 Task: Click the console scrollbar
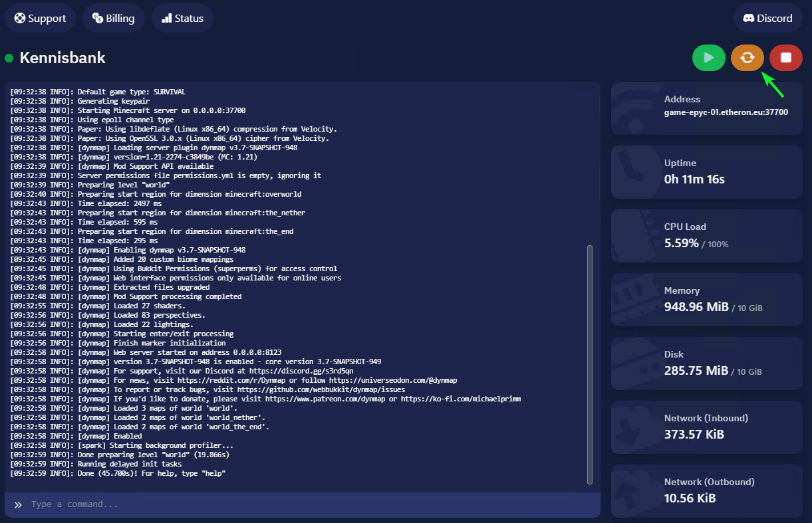(x=589, y=364)
